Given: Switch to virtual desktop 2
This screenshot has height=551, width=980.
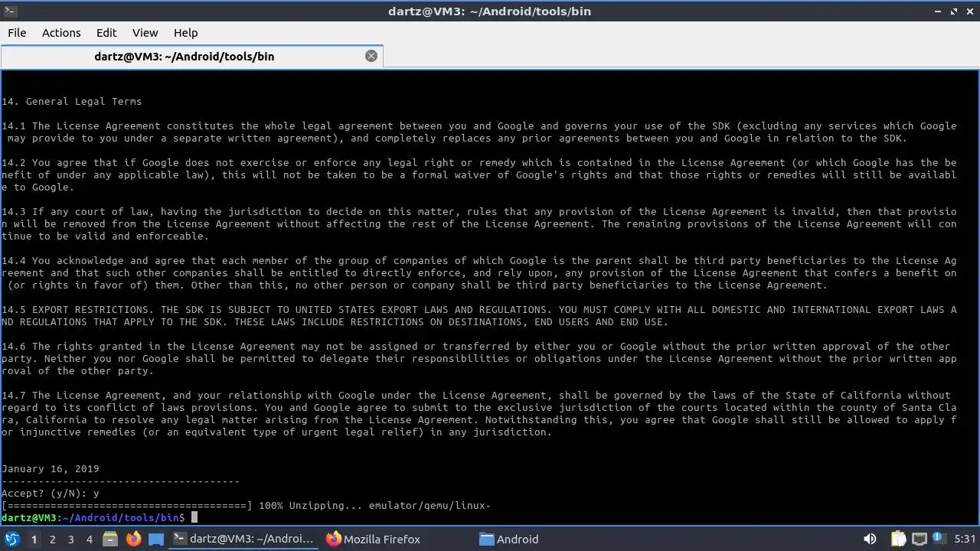Looking at the screenshot, I should tap(52, 539).
